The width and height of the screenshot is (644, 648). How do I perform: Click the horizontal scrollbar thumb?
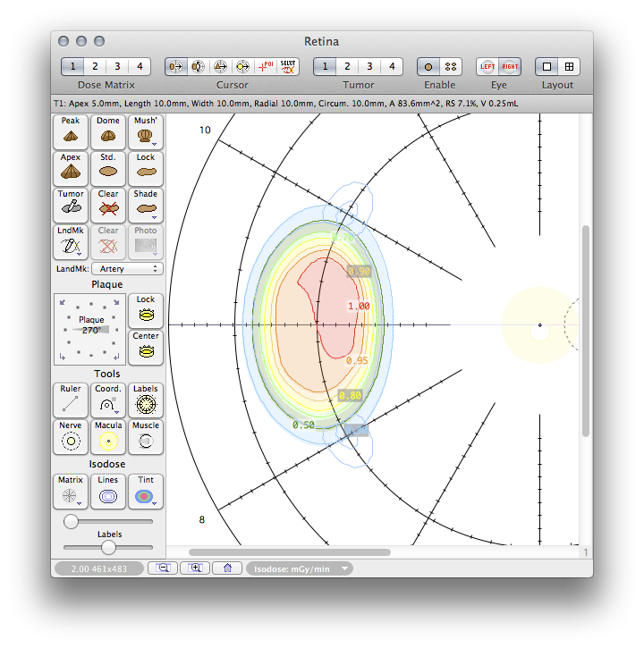coord(290,552)
